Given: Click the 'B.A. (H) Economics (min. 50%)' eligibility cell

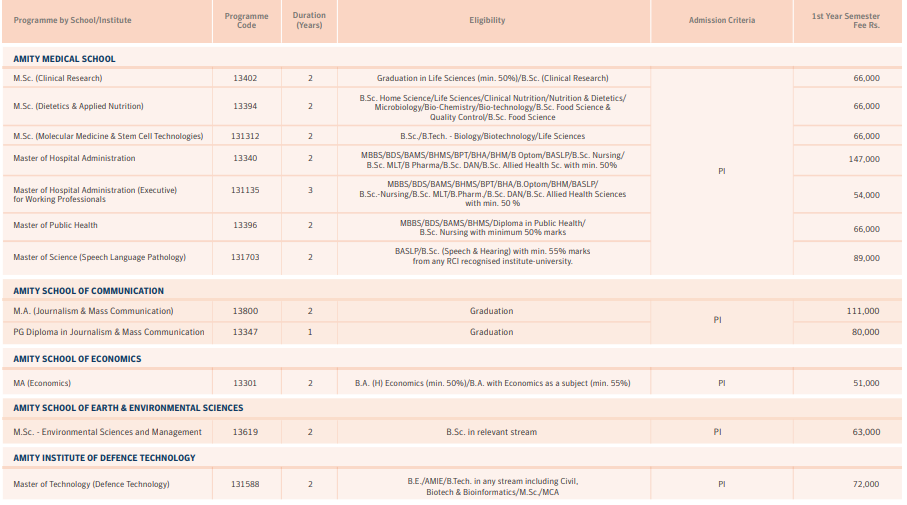Looking at the screenshot, I should tap(492, 384).
